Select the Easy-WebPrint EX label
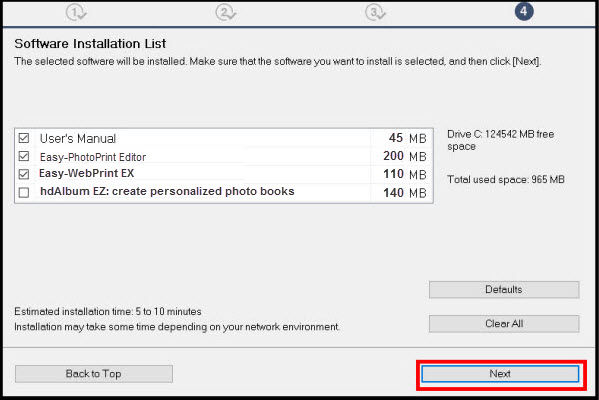This screenshot has height=400, width=599. pyautogui.click(x=87, y=173)
